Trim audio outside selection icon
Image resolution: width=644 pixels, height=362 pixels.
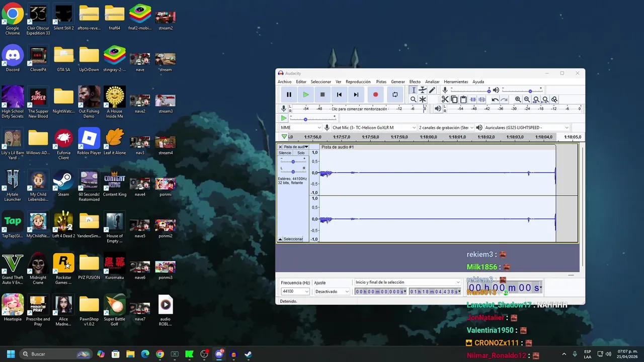point(473,100)
